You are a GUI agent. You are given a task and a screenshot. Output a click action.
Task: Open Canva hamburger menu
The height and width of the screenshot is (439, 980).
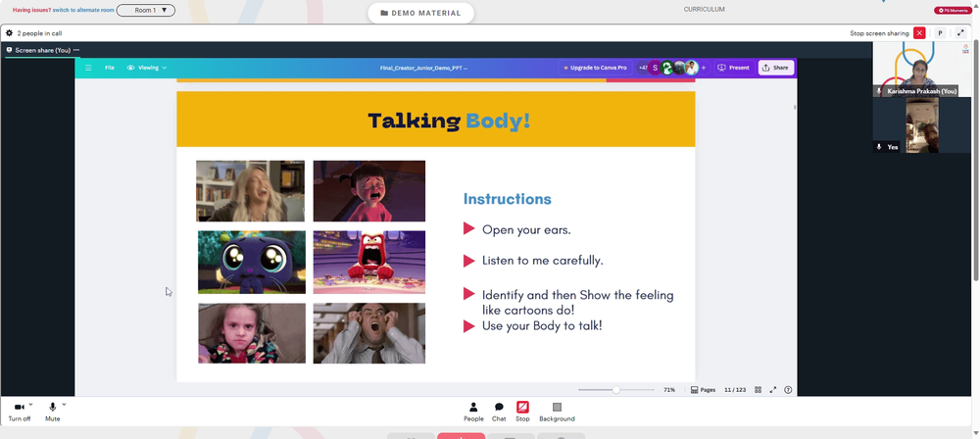coord(88,68)
